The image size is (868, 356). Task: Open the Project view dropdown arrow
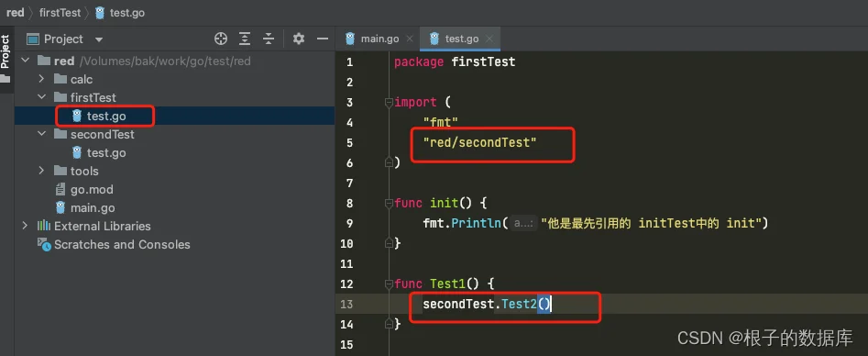(99, 39)
